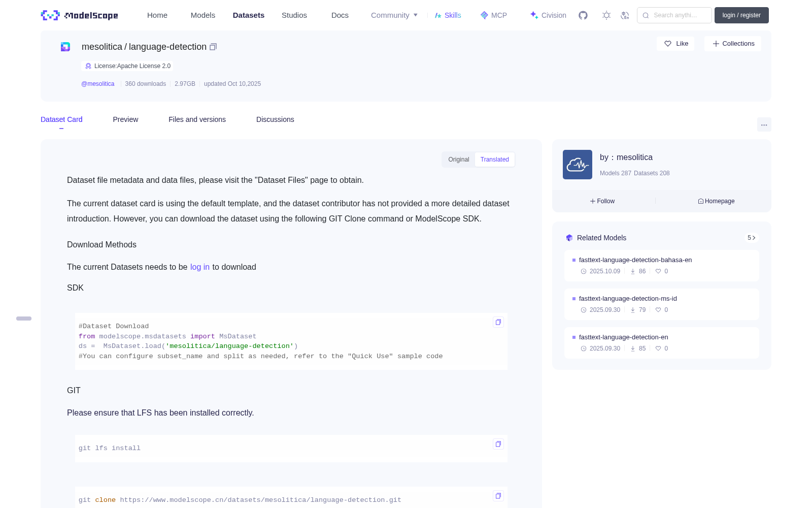
Task: Open the ModelScope logo home link
Action: pyautogui.click(x=79, y=15)
